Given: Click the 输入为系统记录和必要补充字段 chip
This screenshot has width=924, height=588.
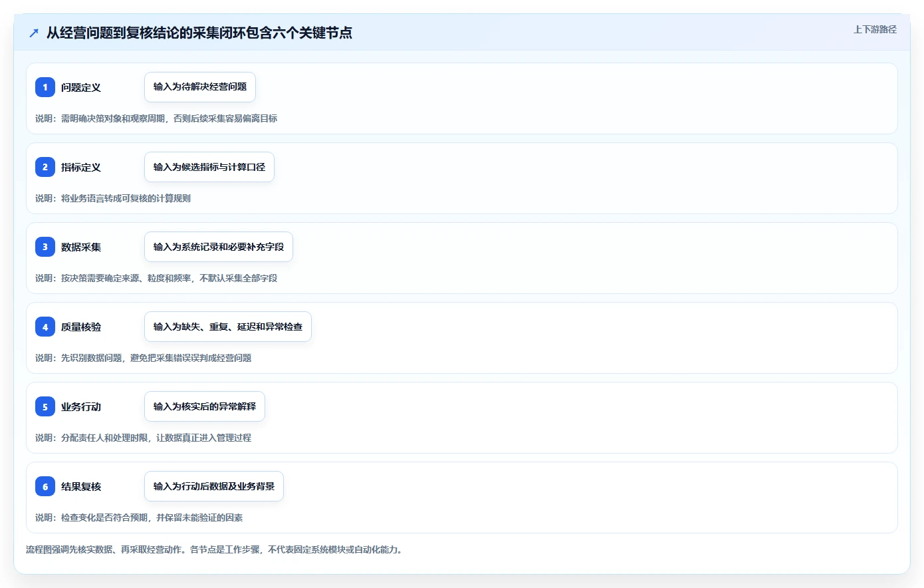Looking at the screenshot, I should (x=219, y=247).
